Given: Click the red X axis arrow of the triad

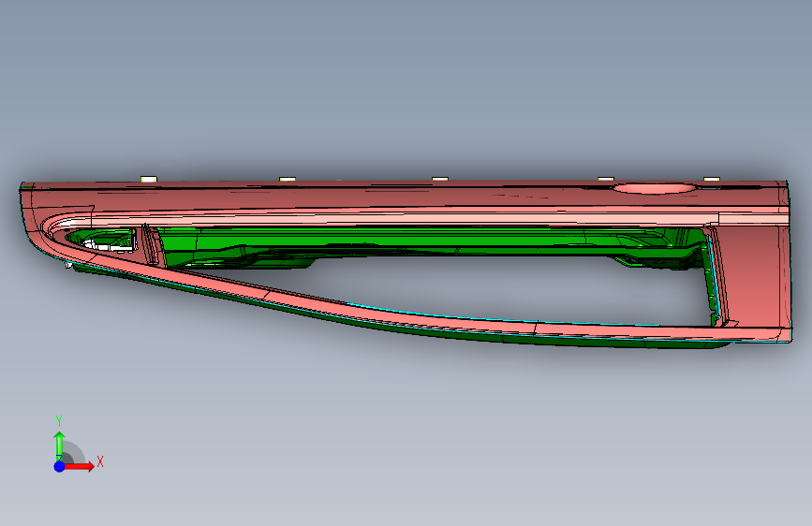Looking at the screenshot, I should pyautogui.click(x=81, y=466).
